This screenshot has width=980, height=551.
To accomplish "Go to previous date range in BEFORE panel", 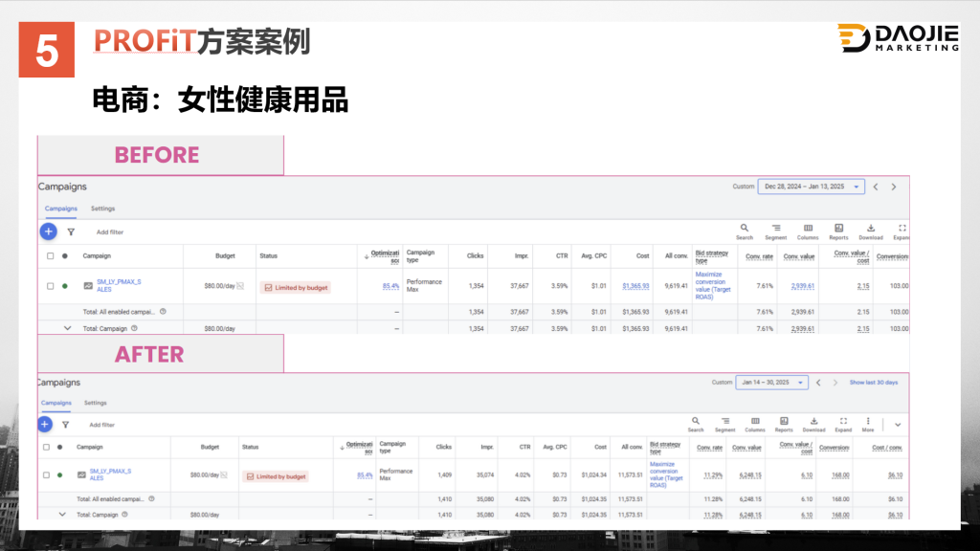I will [x=876, y=187].
